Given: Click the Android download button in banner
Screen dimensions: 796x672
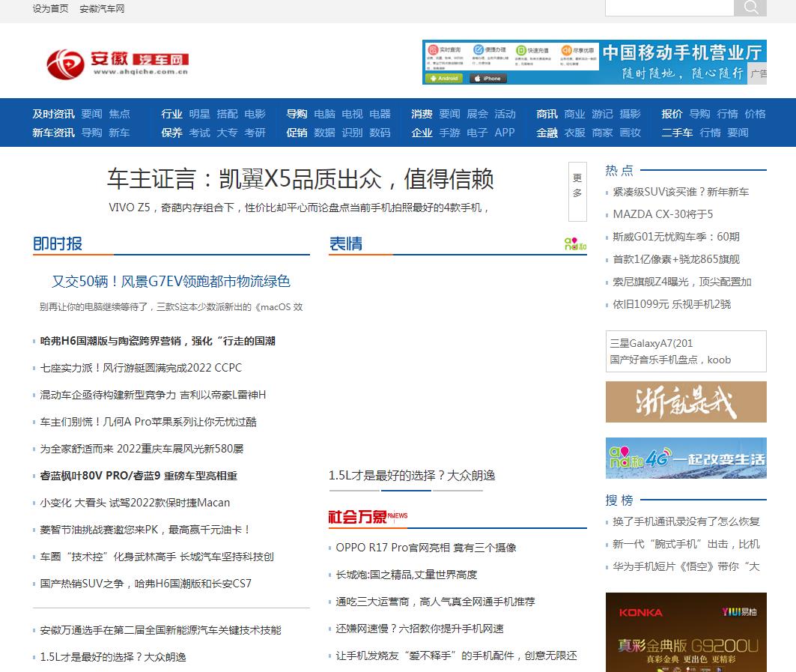Looking at the screenshot, I should pos(445,78).
